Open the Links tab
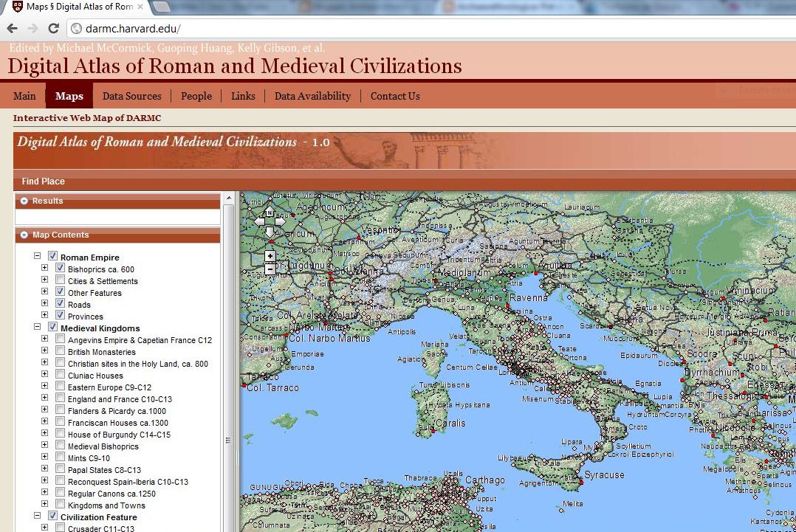Screen dimensions: 796x532 (243, 96)
